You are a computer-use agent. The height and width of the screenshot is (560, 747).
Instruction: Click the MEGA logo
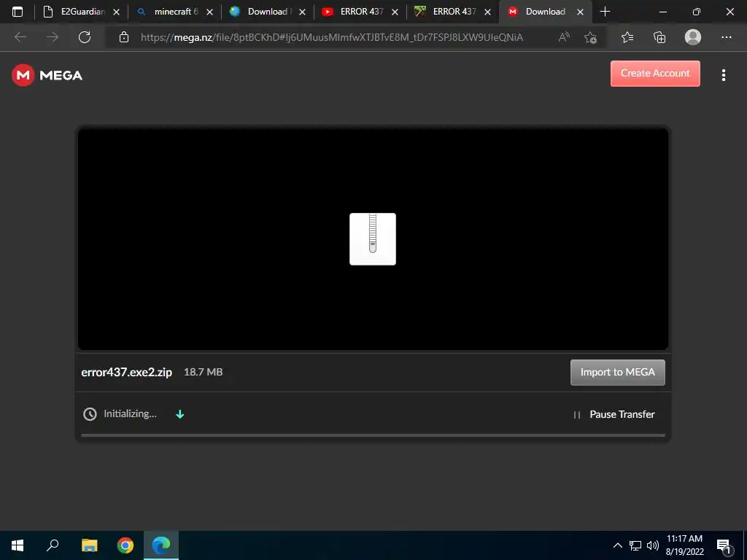click(47, 75)
